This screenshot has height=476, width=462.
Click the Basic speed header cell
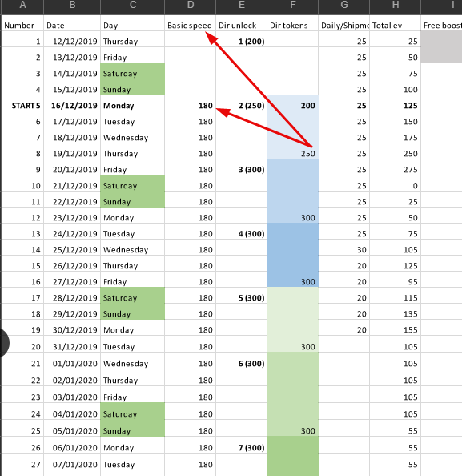click(191, 25)
